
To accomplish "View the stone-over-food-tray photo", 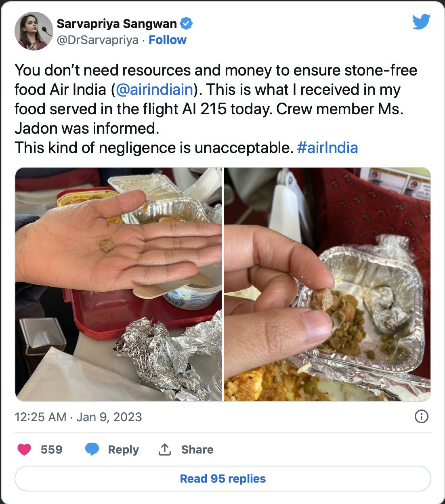I will (327, 284).
